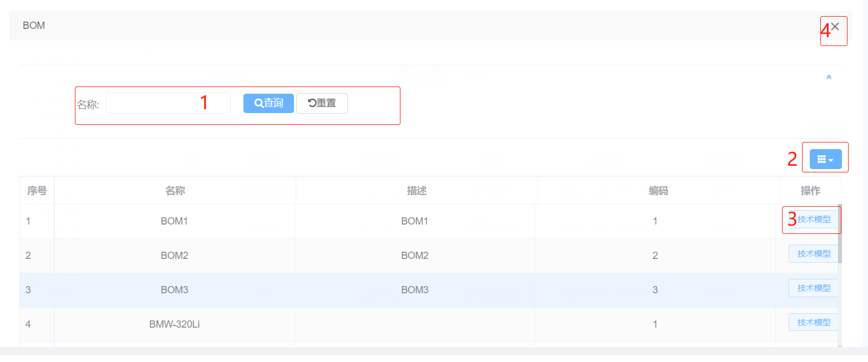Open 技术模型 for row BOM3

(x=814, y=288)
